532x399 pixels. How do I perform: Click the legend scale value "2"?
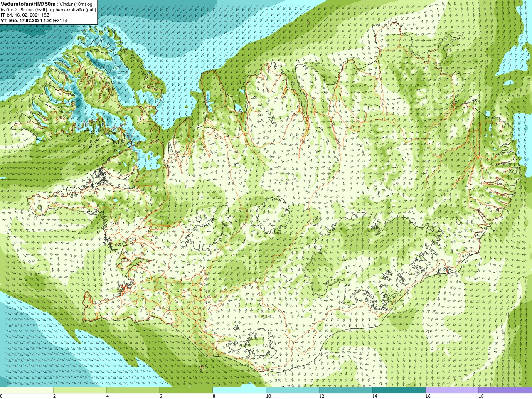point(54,396)
